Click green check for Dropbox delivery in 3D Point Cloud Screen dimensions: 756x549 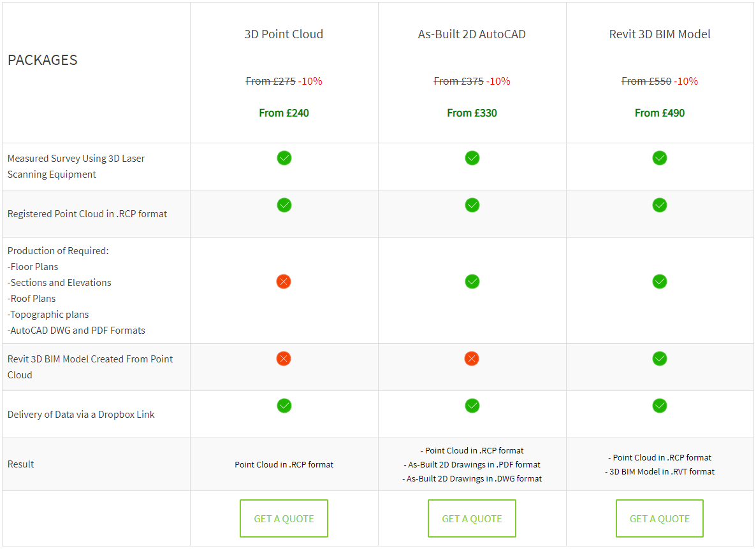click(284, 406)
